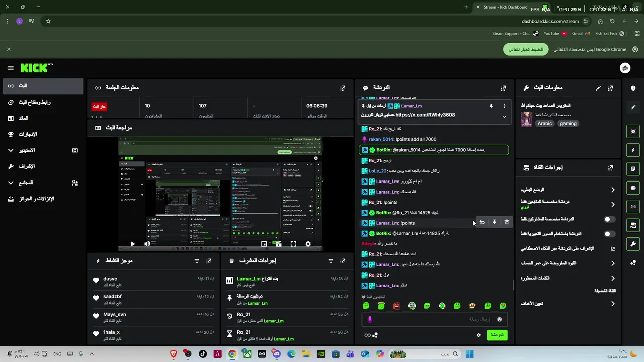Filter the activity feed list

[197, 261]
